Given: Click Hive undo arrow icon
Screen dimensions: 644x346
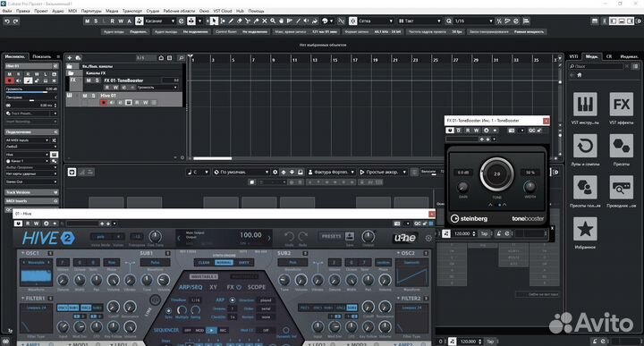Looking at the screenshot, I should click(x=289, y=236).
